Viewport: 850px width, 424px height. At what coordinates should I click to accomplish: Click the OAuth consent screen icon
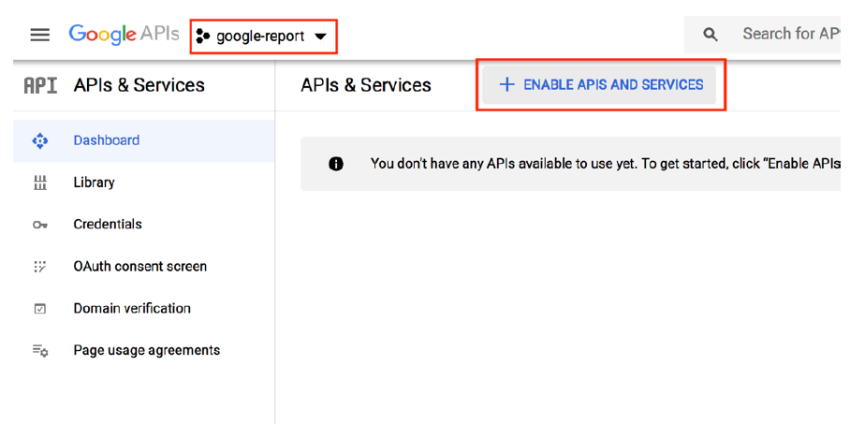(40, 267)
